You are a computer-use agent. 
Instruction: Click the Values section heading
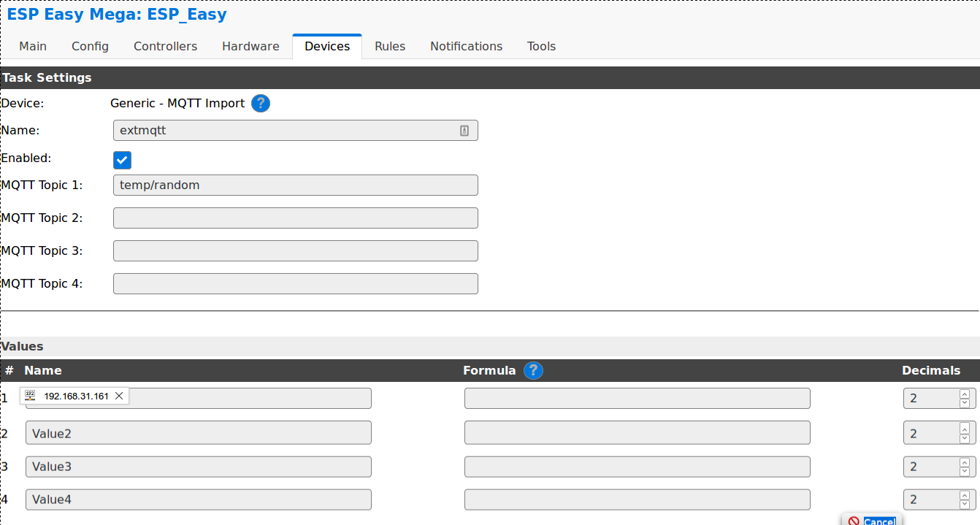click(x=23, y=346)
